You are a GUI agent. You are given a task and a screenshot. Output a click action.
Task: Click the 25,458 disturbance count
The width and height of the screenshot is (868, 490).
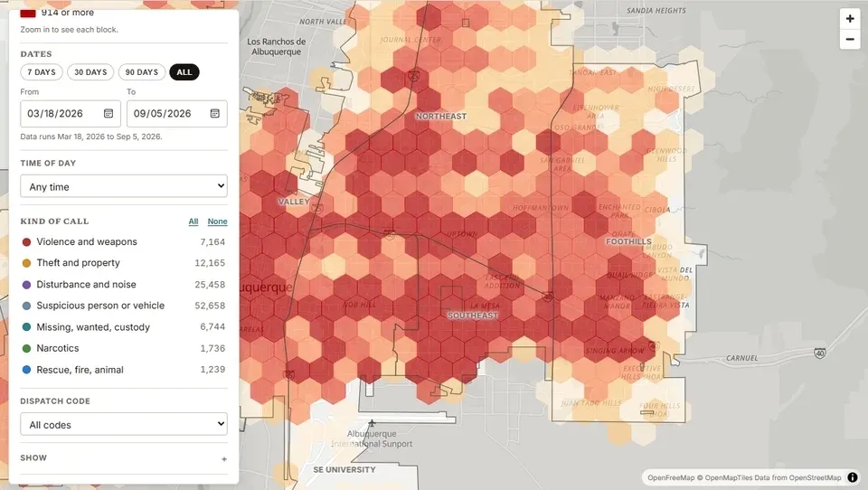(210, 285)
